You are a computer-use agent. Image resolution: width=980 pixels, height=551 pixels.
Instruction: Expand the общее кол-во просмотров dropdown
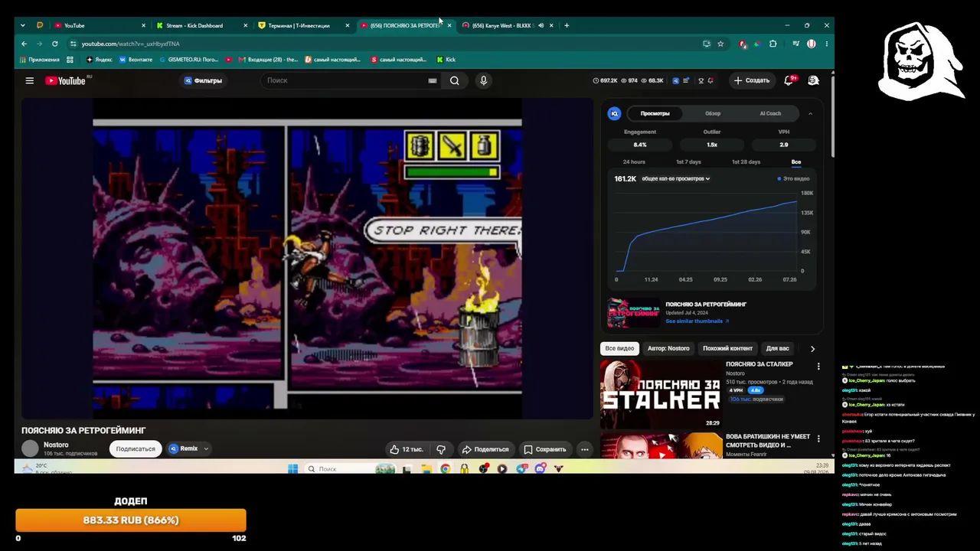(675, 178)
